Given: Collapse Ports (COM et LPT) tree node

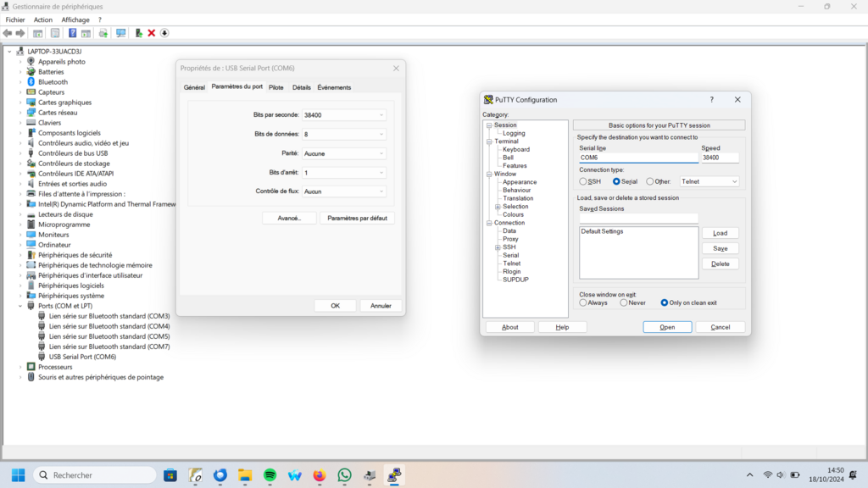Looking at the screenshot, I should tap(20, 306).
